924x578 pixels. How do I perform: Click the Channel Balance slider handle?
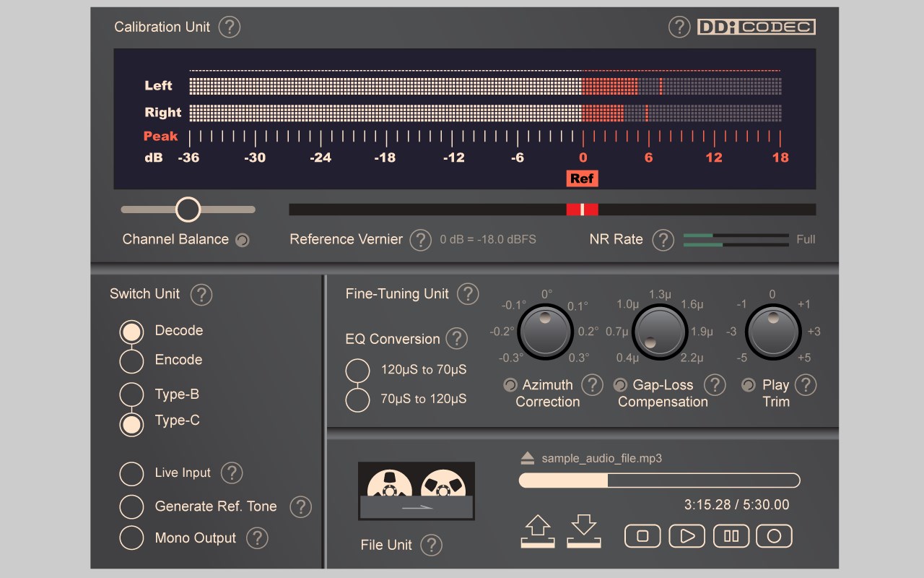(x=188, y=210)
